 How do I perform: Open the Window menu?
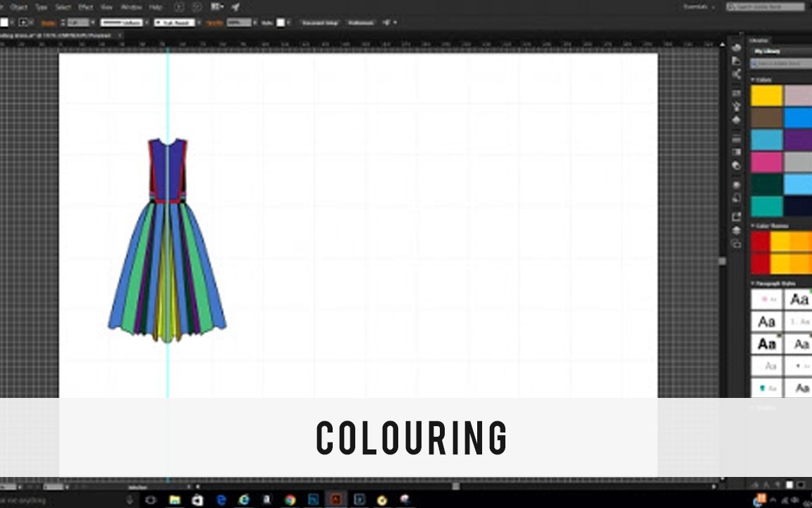(131, 7)
